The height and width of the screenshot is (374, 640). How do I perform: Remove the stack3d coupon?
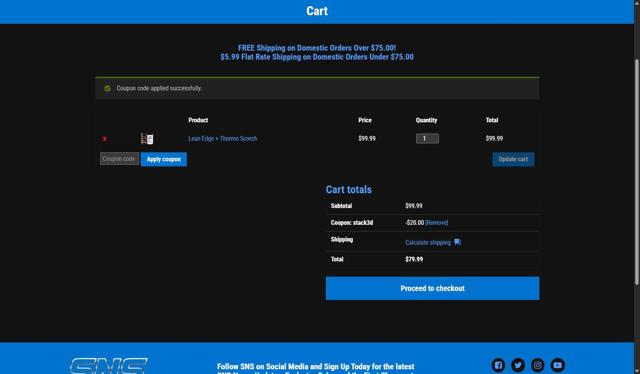point(436,223)
